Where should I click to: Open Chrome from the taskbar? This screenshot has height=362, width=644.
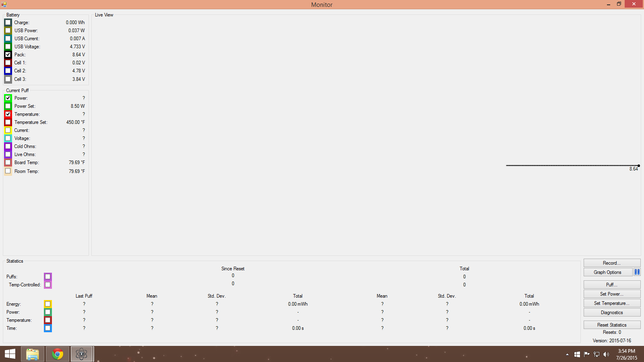58,354
